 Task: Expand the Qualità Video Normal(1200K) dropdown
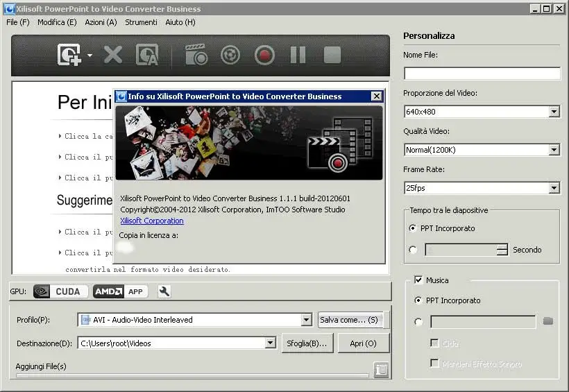[x=554, y=150]
